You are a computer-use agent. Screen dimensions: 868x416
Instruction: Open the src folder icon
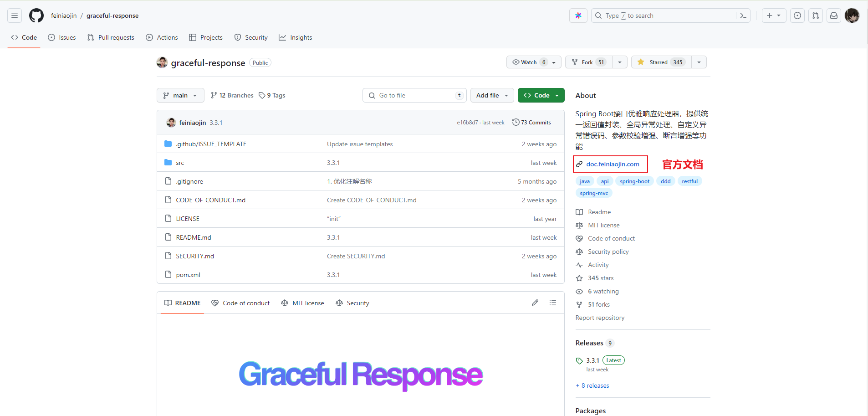168,162
